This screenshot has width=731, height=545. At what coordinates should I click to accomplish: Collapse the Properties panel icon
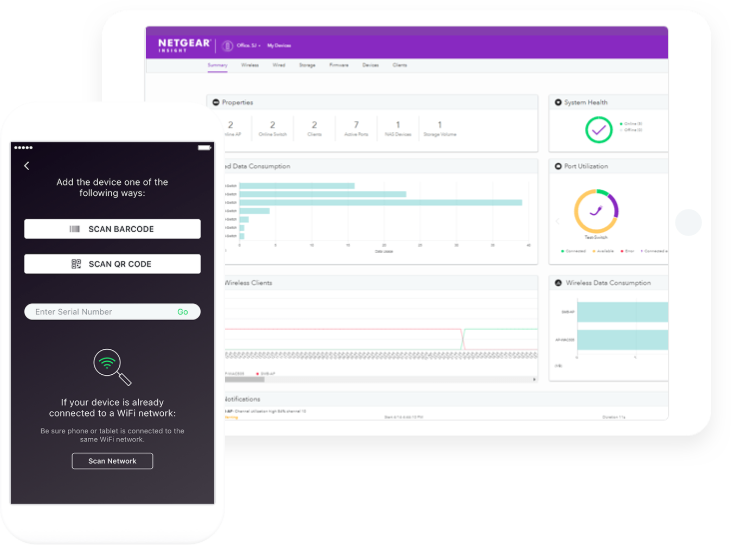216,103
